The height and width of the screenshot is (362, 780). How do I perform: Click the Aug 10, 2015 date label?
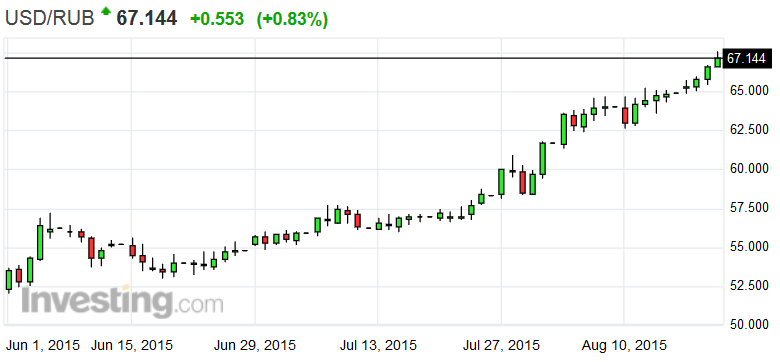coord(624,345)
